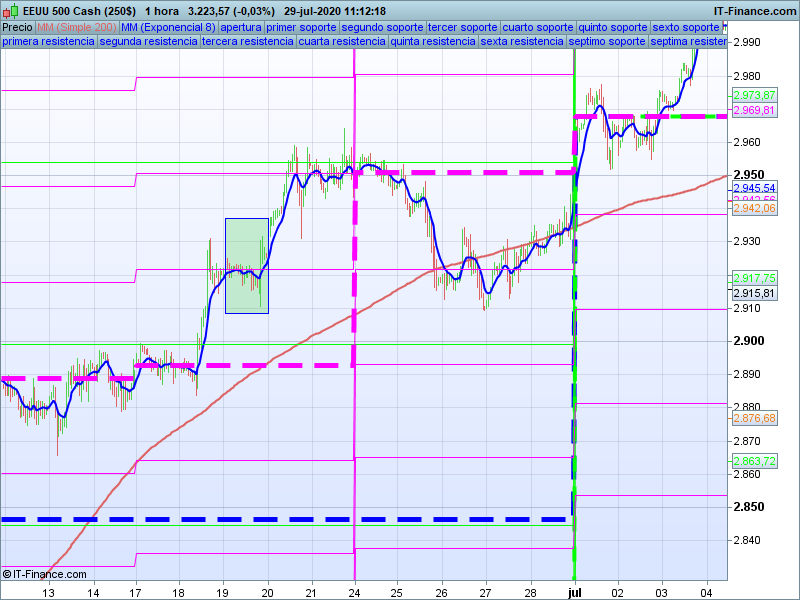Image resolution: width=800 pixels, height=600 pixels.
Task: Click the blue 2.945,54 price tag
Action: tap(754, 188)
